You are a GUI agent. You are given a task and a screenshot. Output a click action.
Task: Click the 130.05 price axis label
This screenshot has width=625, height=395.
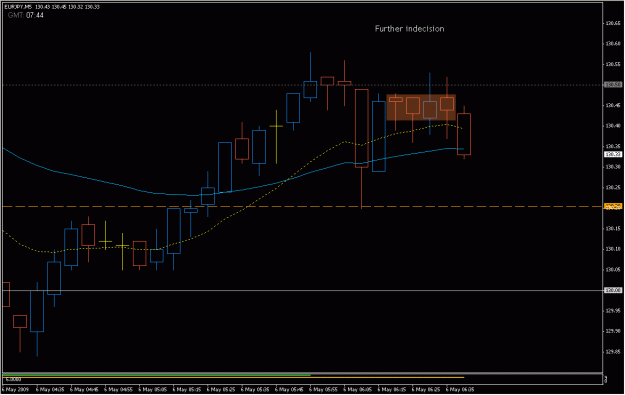tap(613, 269)
